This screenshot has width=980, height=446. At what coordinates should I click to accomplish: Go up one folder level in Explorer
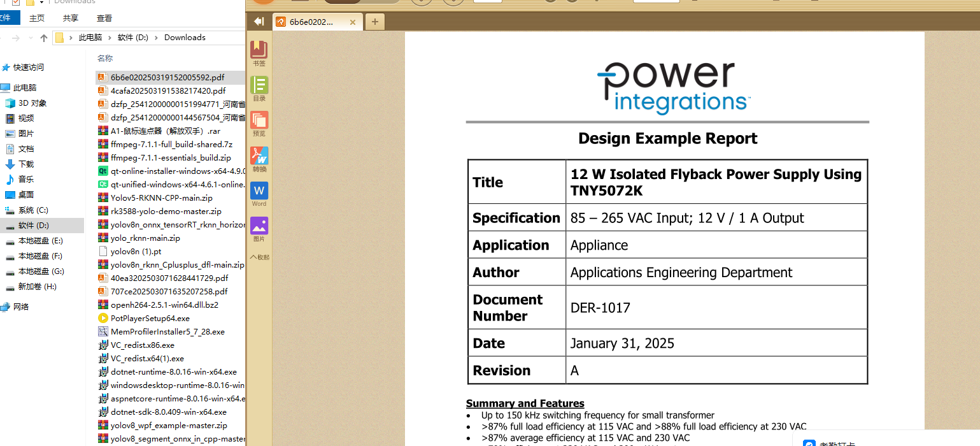pyautogui.click(x=43, y=38)
